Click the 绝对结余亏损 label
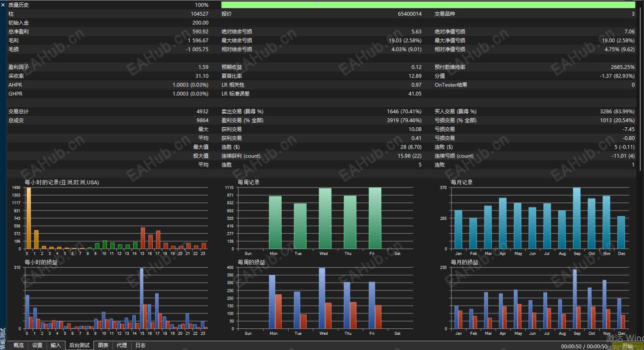The image size is (644, 350). click(x=237, y=32)
